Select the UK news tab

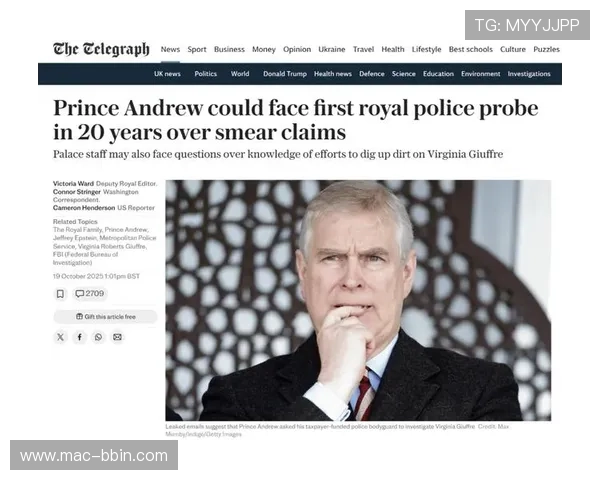167,74
